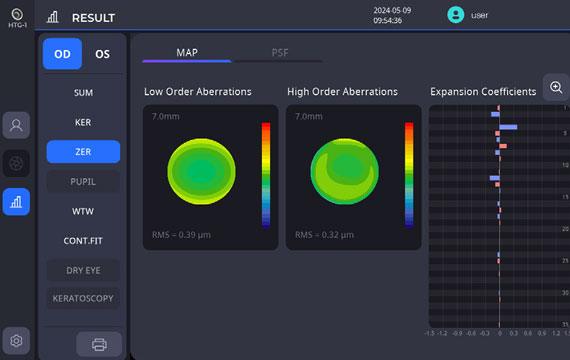
Task: Click the HTG-1 logo icon
Action: click(17, 17)
